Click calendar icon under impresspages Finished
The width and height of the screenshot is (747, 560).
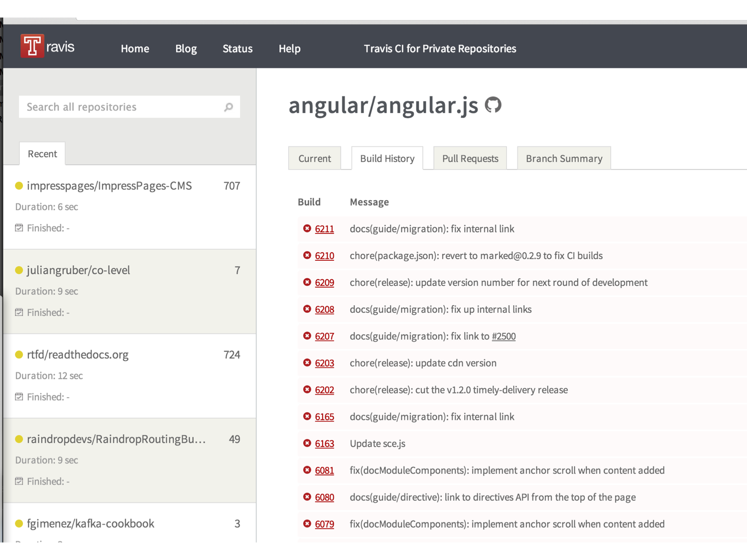tap(19, 228)
